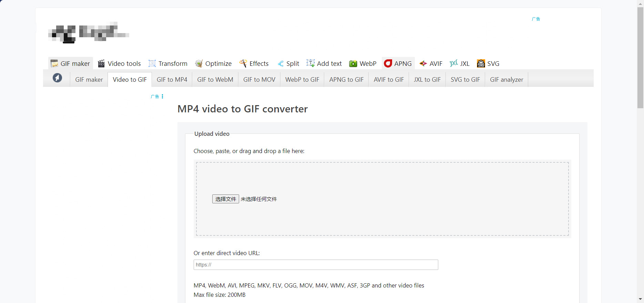This screenshot has height=303, width=644.
Task: Click the 'MP4 video to GIF converter' heading
Action: coord(243,109)
